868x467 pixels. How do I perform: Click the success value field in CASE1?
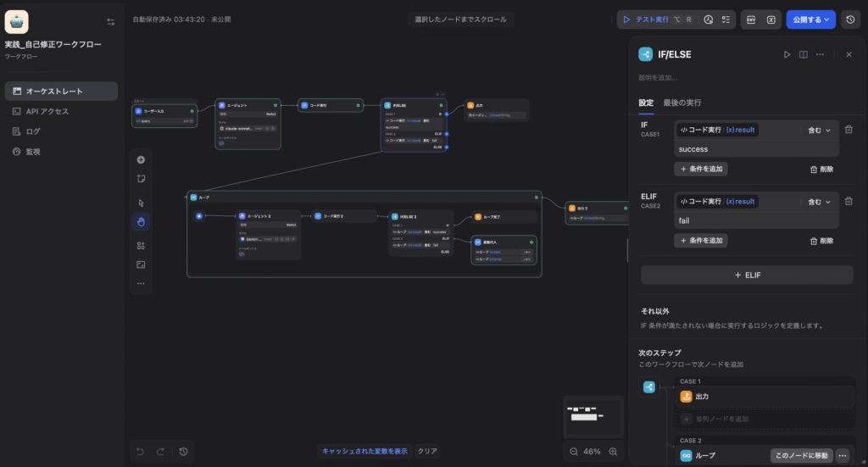coord(756,149)
